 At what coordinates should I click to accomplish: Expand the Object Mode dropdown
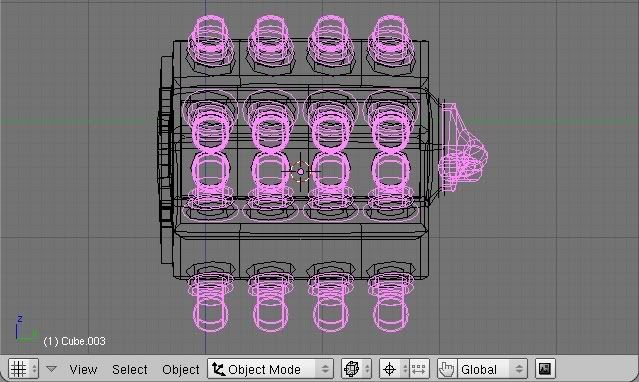[x=271, y=369]
